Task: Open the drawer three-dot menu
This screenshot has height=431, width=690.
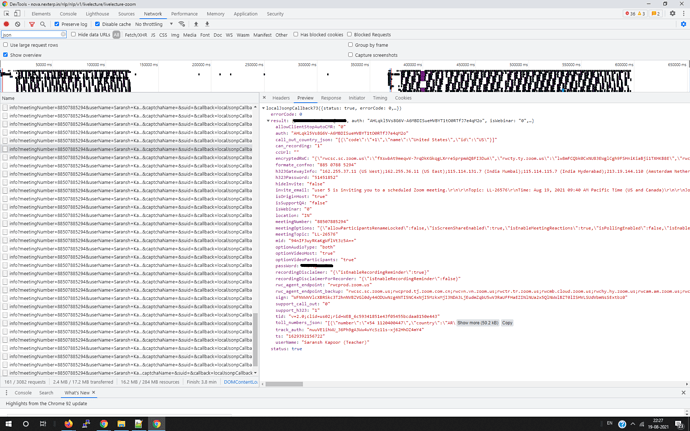Action: [x=6, y=392]
